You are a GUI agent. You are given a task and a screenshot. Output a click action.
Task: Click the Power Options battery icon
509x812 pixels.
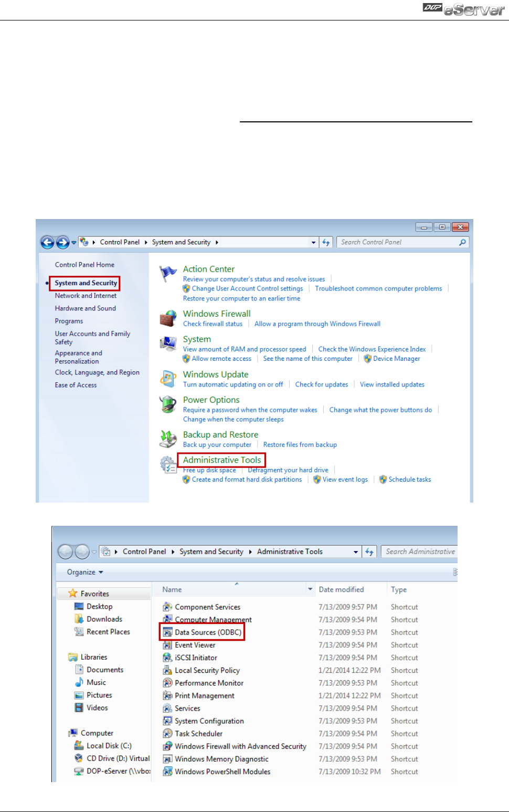click(x=168, y=404)
